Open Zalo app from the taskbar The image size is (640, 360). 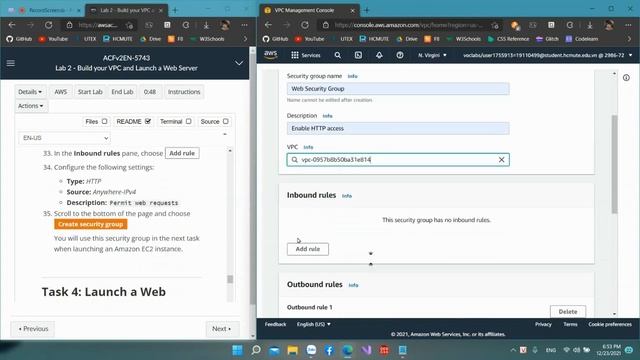(311, 350)
